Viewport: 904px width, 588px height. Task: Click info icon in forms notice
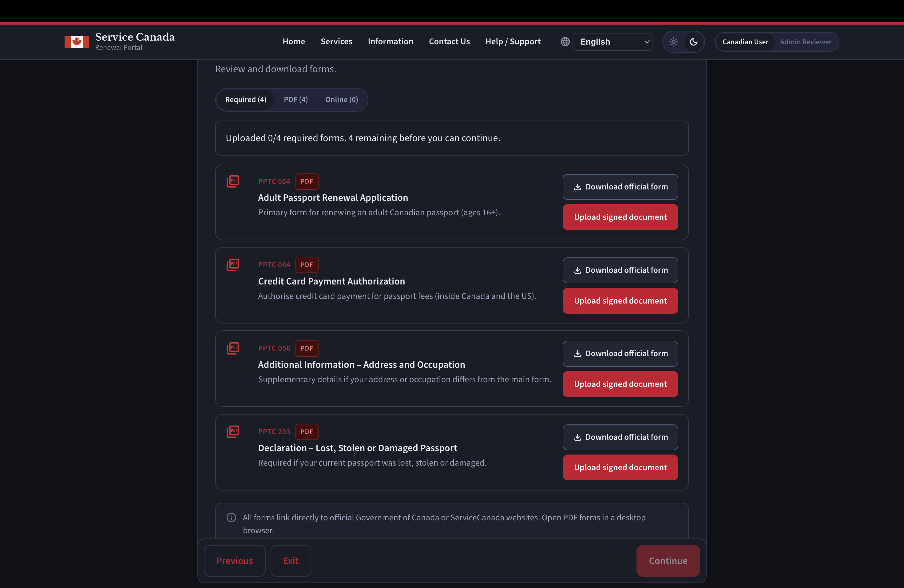coord(231,517)
